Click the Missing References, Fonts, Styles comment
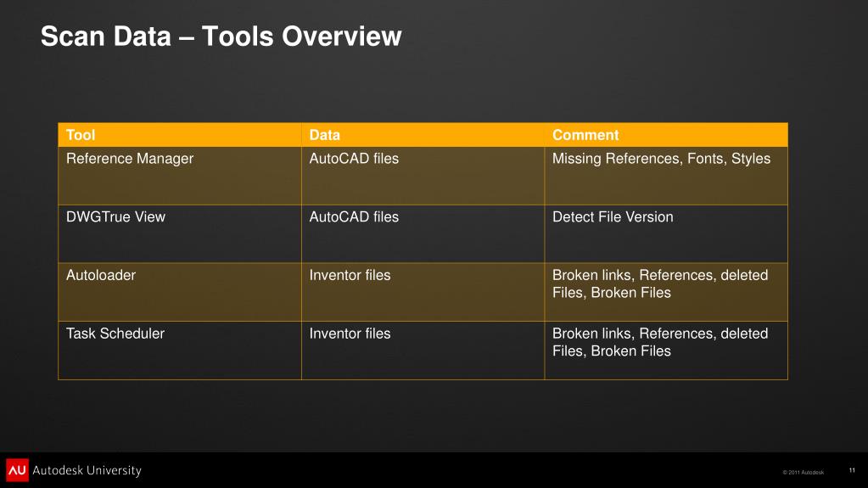 pyautogui.click(x=661, y=159)
